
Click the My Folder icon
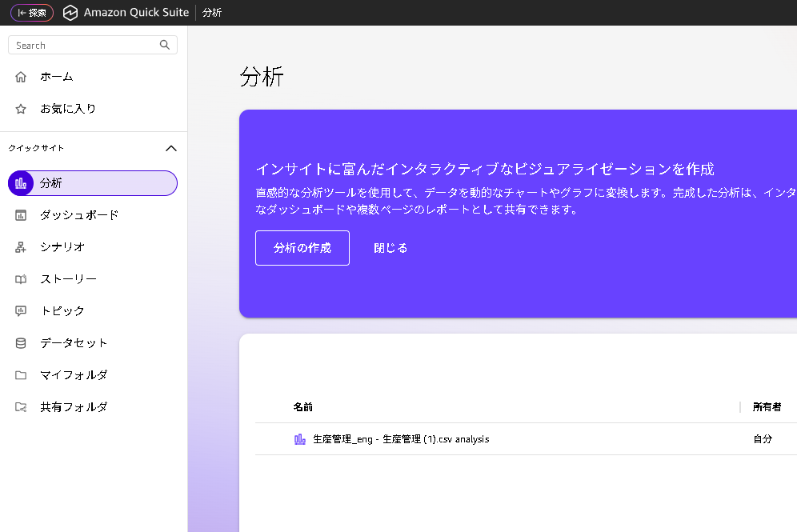point(21,375)
